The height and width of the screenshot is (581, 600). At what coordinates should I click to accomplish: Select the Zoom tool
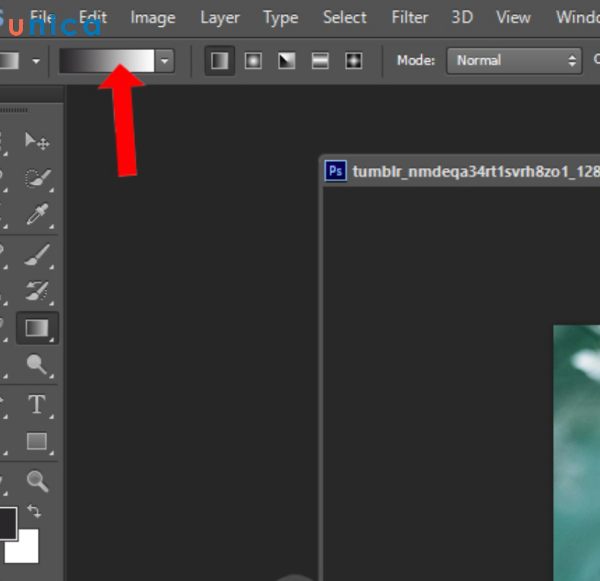click(x=37, y=481)
